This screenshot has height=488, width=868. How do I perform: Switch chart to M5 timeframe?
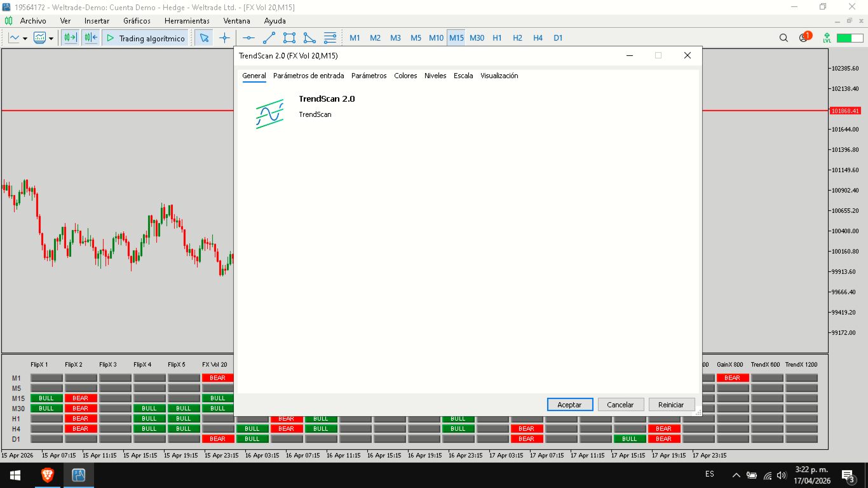coord(416,38)
